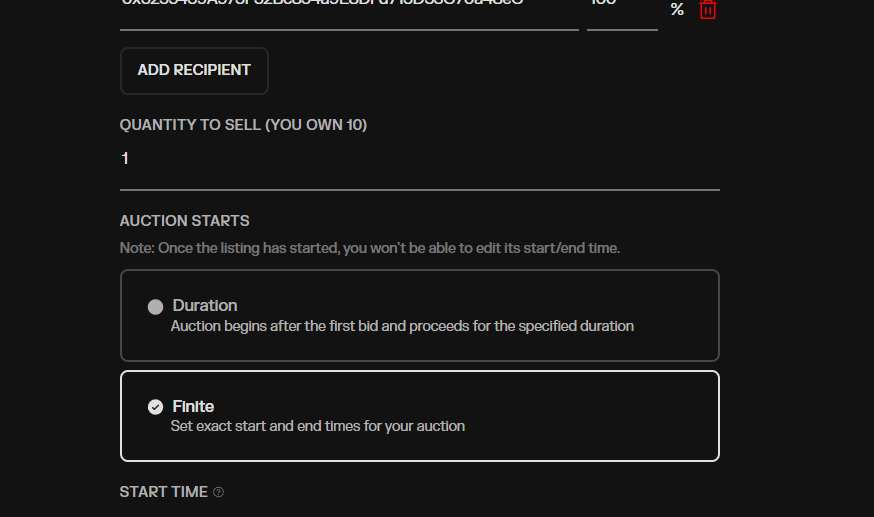Click 'Auction begins after the first bid' description
This screenshot has height=517, width=874.
click(402, 326)
